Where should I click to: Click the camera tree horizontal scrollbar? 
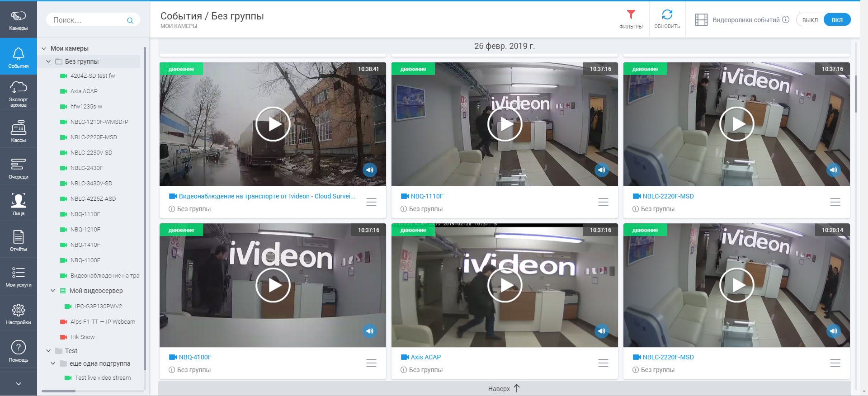[x=59, y=391]
